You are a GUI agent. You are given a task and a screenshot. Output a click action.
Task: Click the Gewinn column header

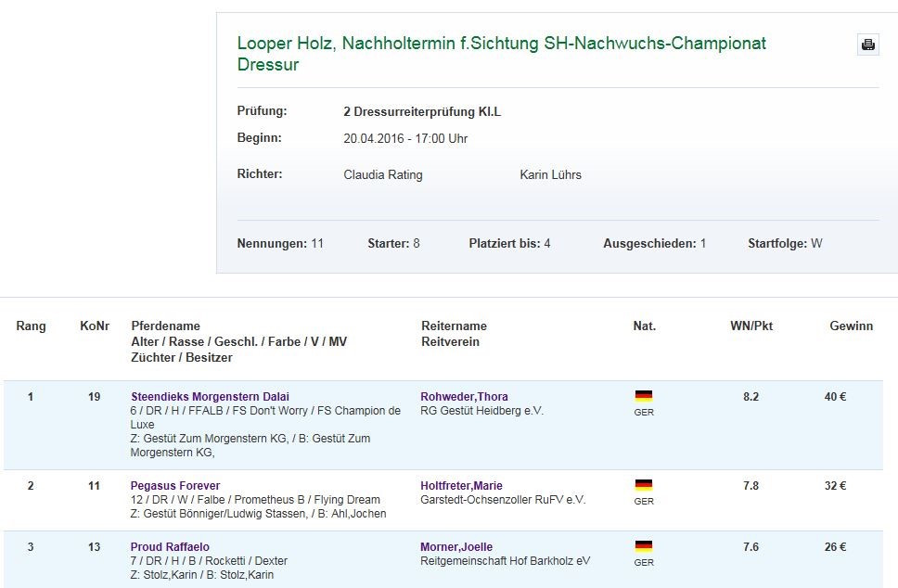pos(851,326)
